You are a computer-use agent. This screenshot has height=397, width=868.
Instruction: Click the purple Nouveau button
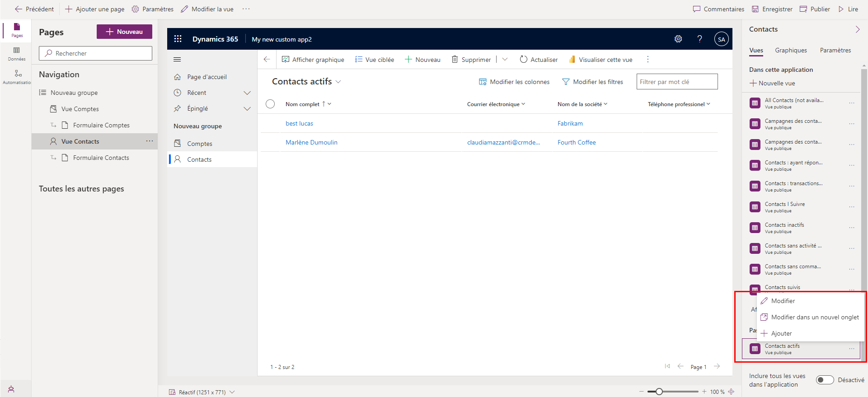pyautogui.click(x=124, y=32)
